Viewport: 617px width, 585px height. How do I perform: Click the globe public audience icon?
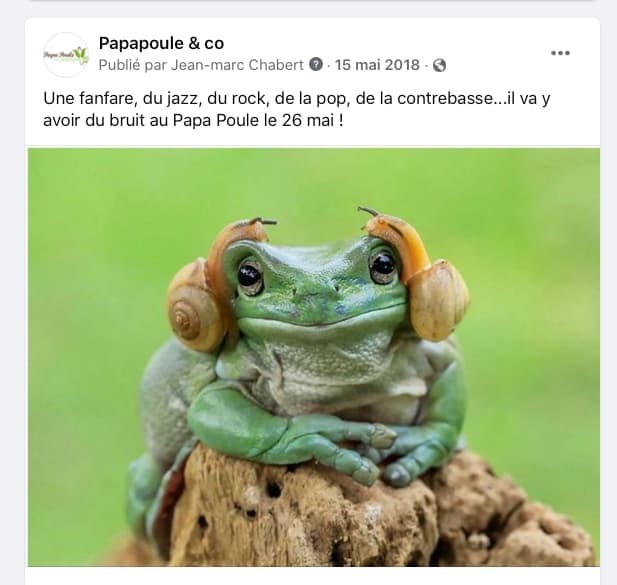pyautogui.click(x=439, y=65)
